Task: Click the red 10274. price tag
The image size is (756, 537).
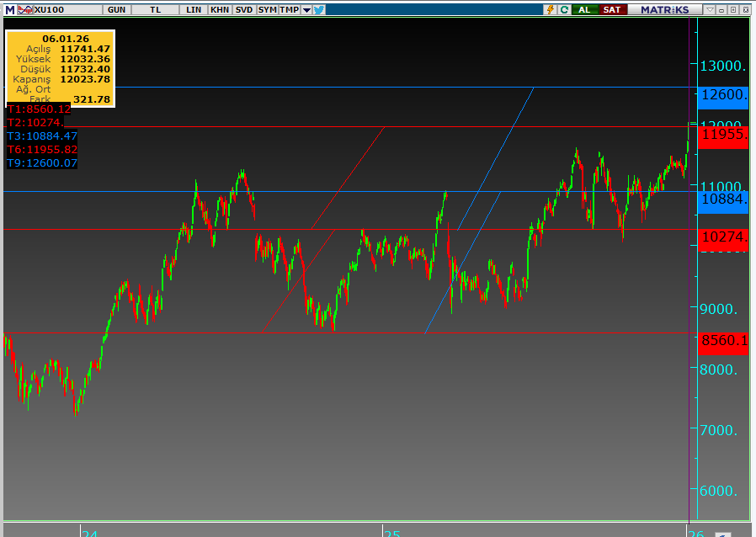Action: (x=723, y=240)
